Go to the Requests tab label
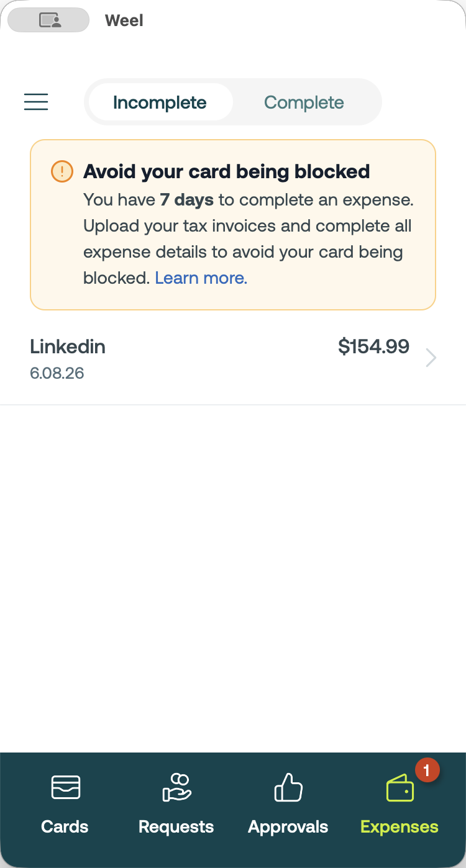This screenshot has height=868, width=466. click(x=176, y=827)
